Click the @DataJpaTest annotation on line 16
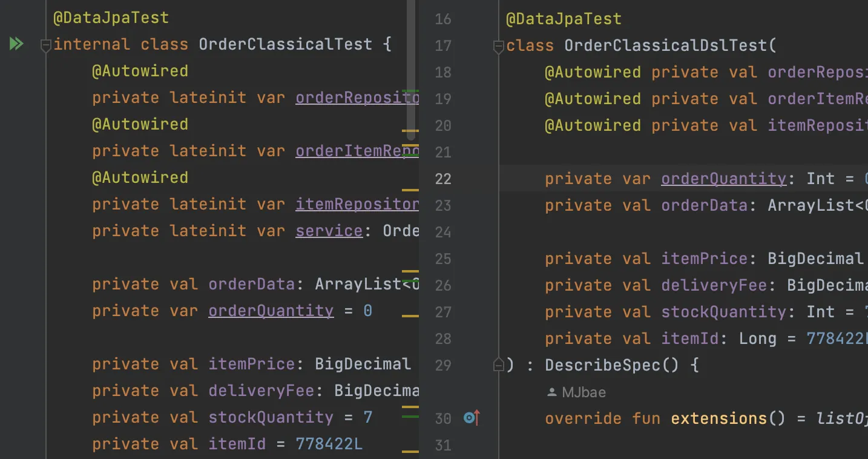Viewport: 868px width, 459px height. [564, 19]
